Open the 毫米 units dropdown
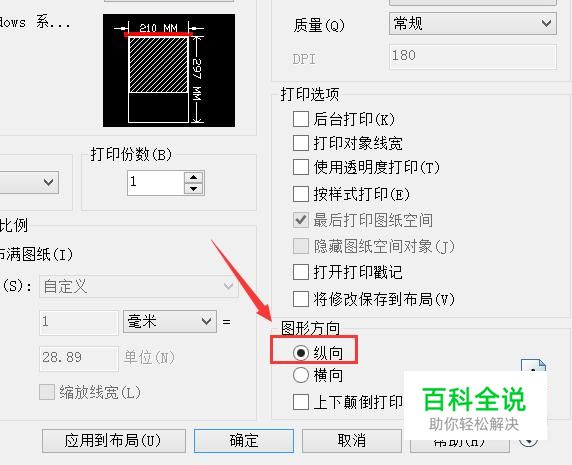Viewport: 572px width, 465px height. coord(170,322)
